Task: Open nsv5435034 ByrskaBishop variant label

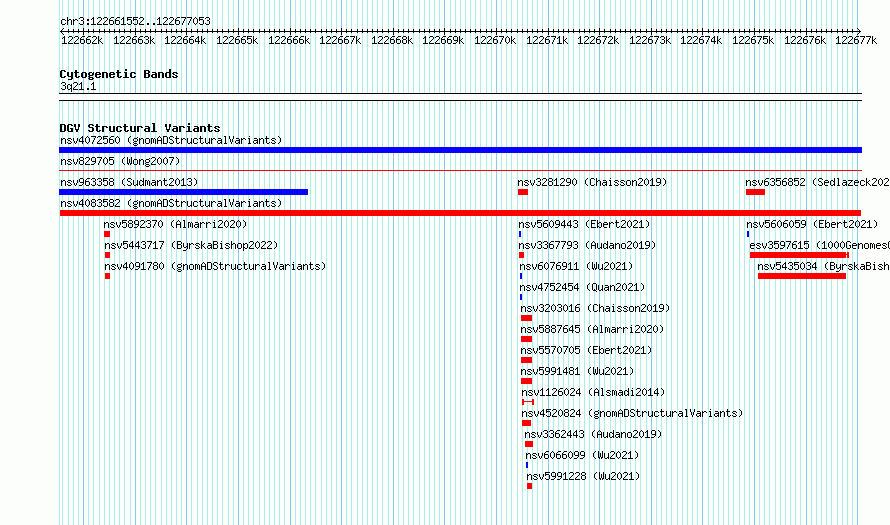Action: click(x=824, y=266)
